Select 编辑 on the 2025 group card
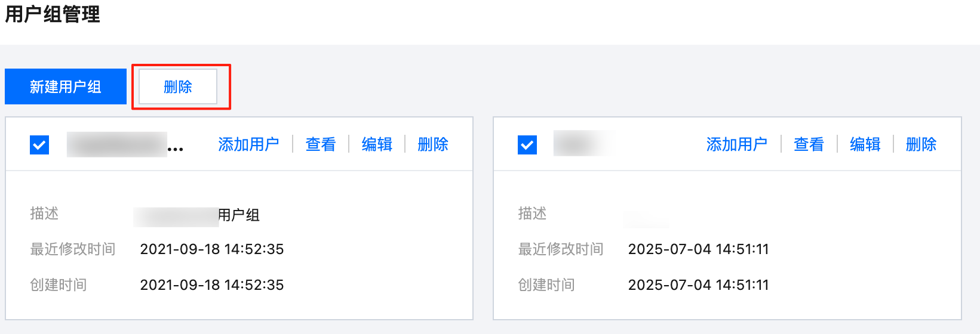 pyautogui.click(x=865, y=144)
